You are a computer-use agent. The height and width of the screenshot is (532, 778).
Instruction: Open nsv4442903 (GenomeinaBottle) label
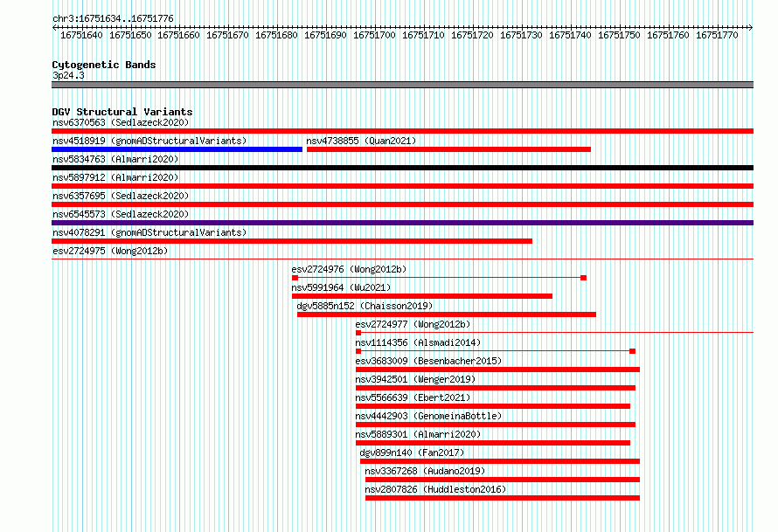pos(428,416)
